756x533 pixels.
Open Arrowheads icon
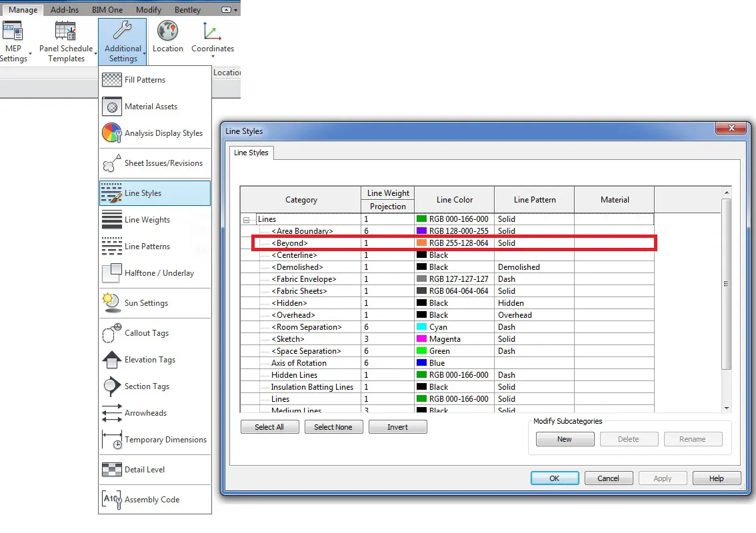click(x=112, y=413)
